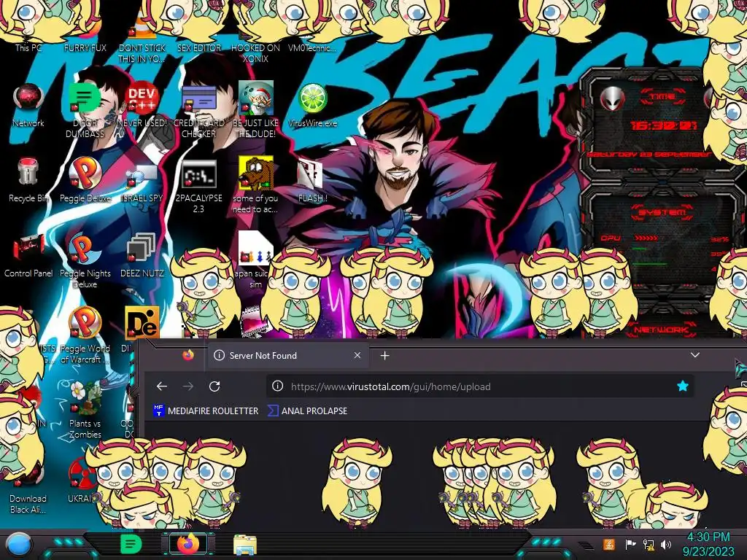747x560 pixels.
Task: Open a new Firefox tab
Action: pos(385,355)
